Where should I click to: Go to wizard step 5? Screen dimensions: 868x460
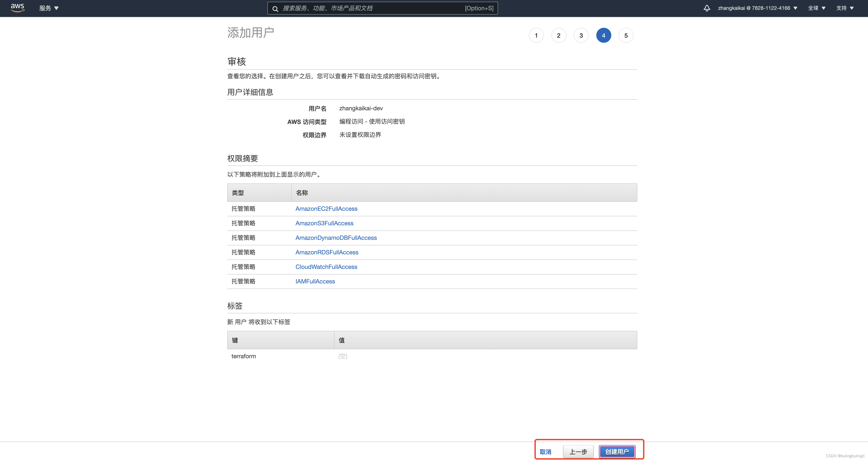click(x=626, y=35)
